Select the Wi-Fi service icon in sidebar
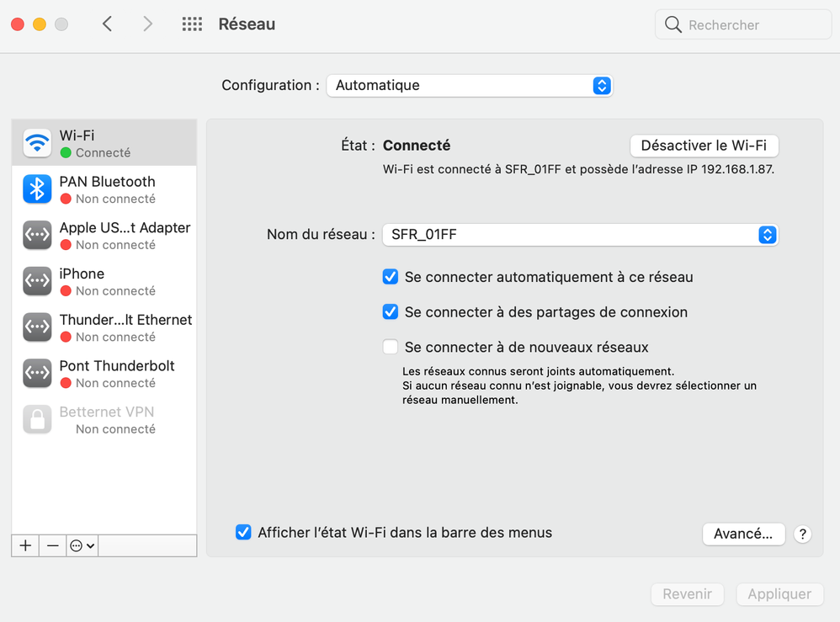The image size is (840, 622). click(x=37, y=144)
